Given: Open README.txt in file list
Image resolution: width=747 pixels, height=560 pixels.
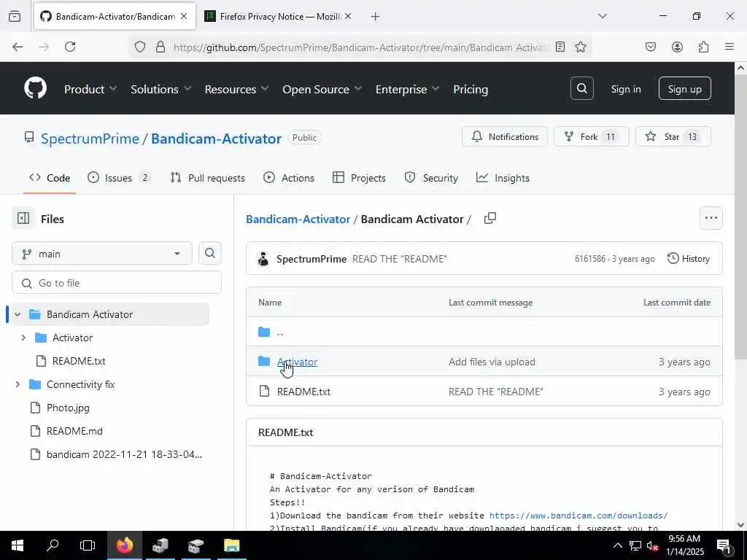Looking at the screenshot, I should pos(303,392).
